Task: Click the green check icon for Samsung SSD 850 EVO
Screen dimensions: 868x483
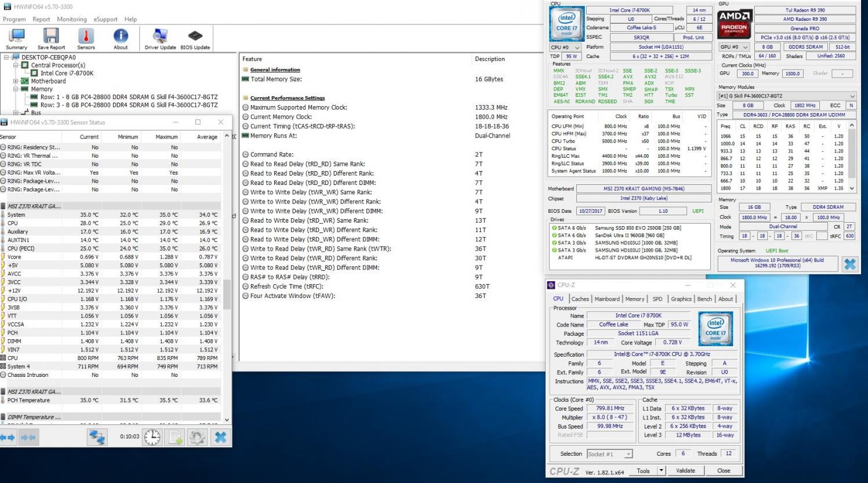Action: (553, 228)
